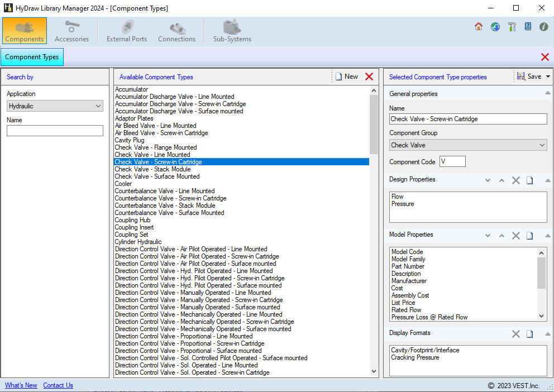Select Manufacturer in Model Properties

(x=409, y=281)
